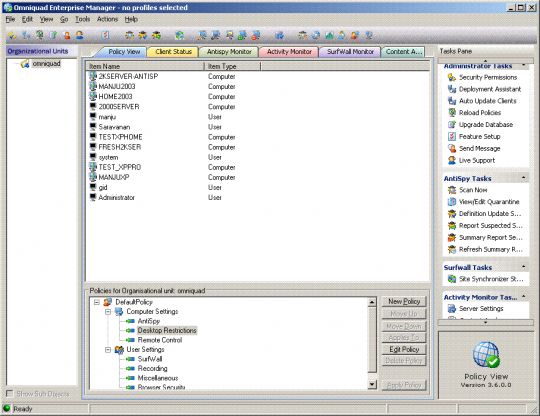Viewport: 540px width, 416px height.
Task: Select the omniquad organizational unit icon
Action: (x=25, y=64)
